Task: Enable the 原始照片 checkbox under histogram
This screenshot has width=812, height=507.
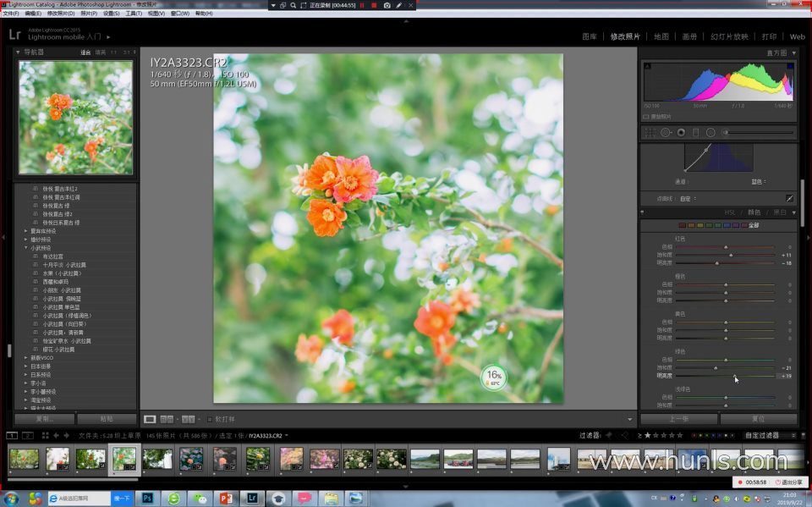Action: (x=646, y=117)
